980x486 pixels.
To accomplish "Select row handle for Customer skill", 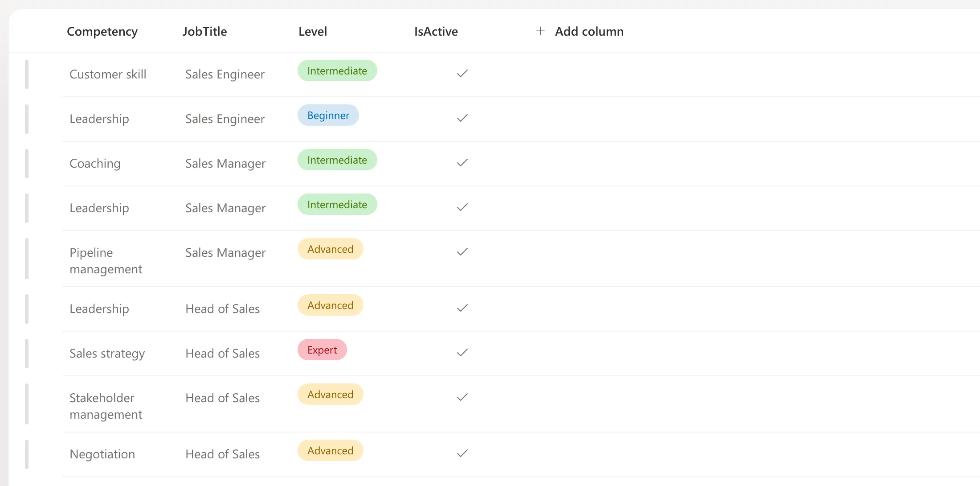I will click(x=27, y=74).
